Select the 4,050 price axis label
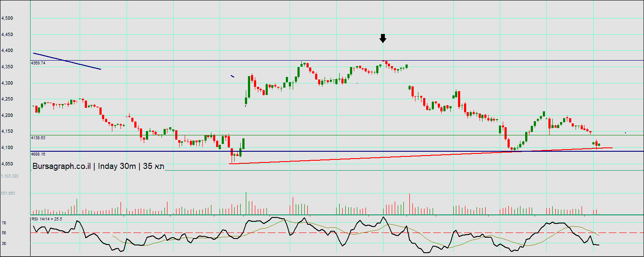Screen dimensions: 644x257 click(x=7, y=164)
